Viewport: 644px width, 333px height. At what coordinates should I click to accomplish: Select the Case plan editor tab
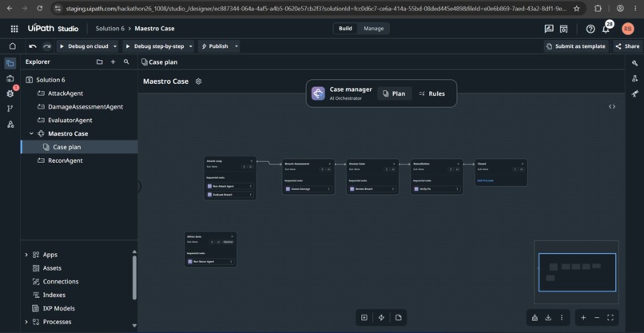(x=159, y=62)
